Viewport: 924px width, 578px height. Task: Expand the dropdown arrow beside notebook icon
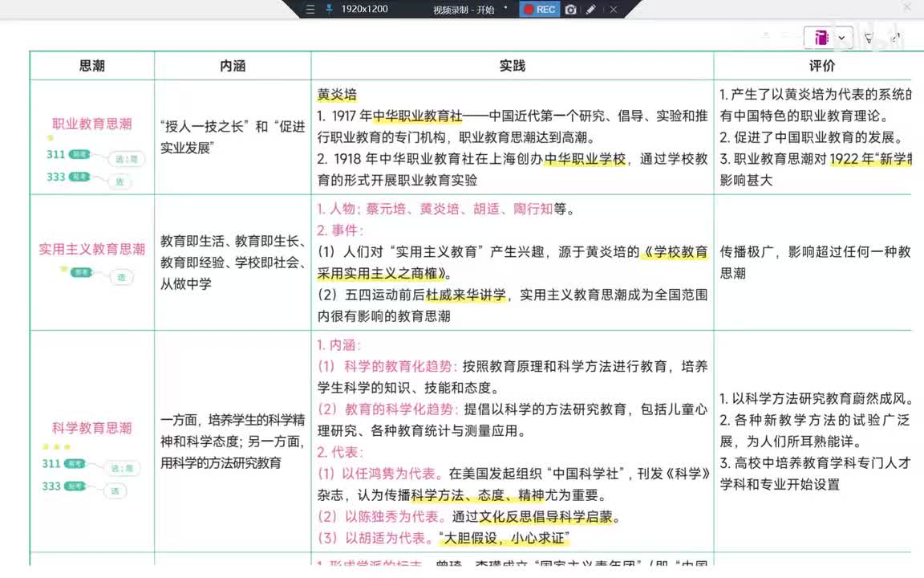(841, 38)
